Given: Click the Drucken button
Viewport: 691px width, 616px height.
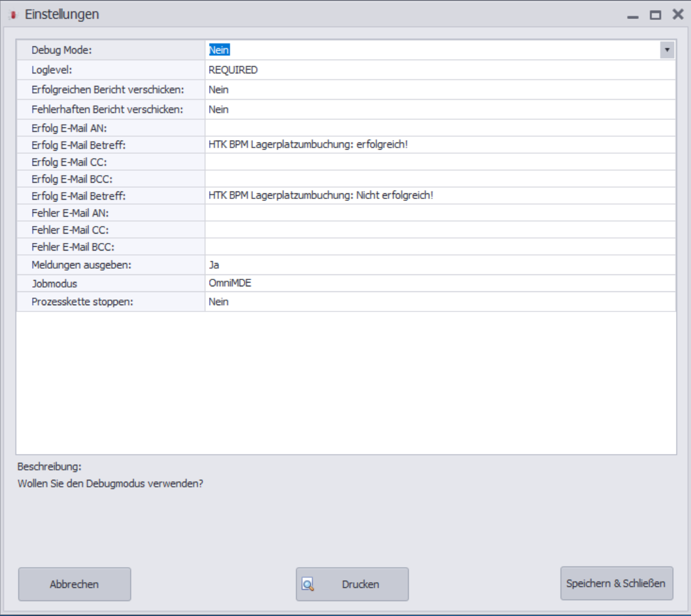Looking at the screenshot, I should (x=352, y=584).
